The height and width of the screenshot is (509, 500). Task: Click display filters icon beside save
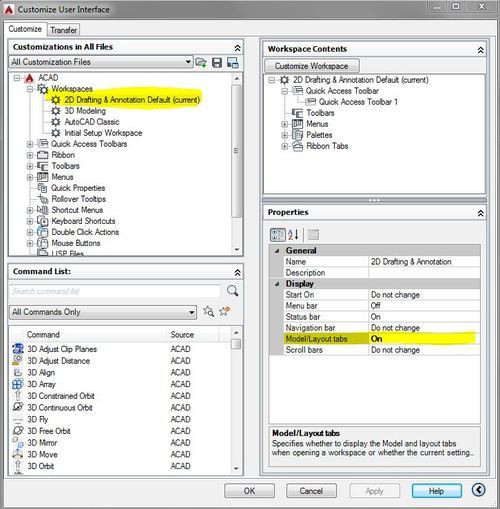(x=232, y=63)
